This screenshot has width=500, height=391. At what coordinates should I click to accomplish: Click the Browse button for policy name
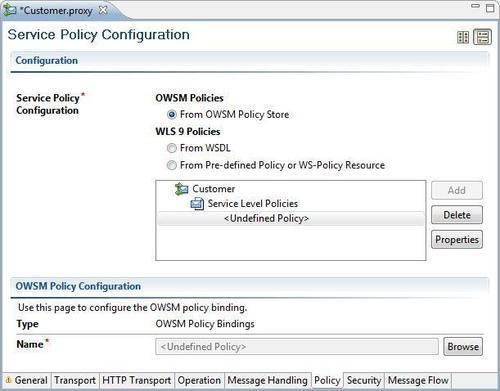pos(463,347)
